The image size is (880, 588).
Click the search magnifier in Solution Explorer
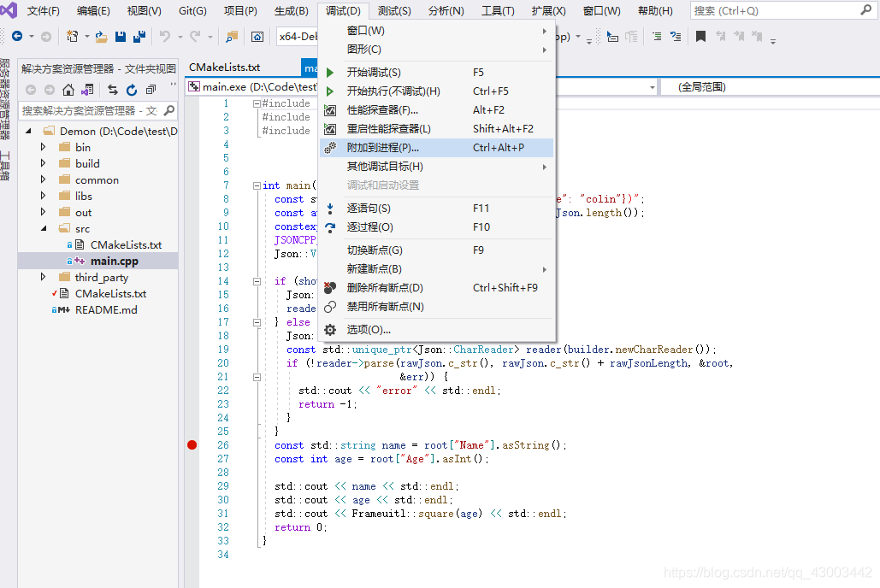click(169, 110)
